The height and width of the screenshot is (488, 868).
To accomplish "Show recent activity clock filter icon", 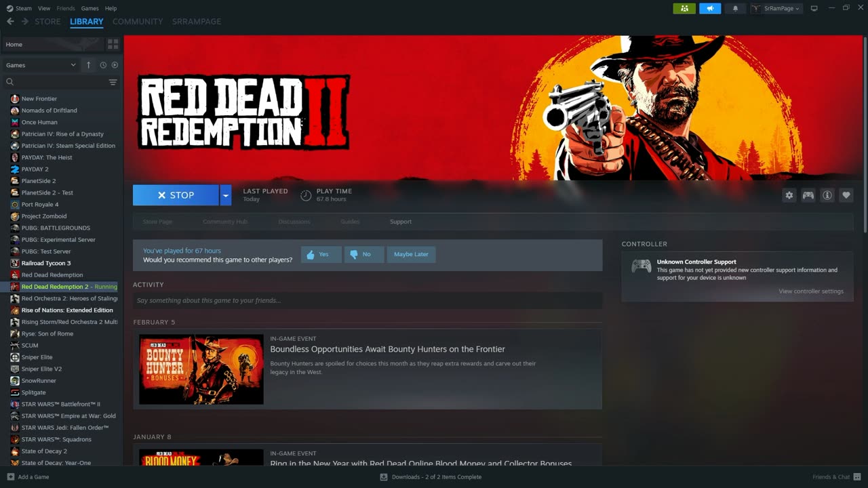I will 103,65.
